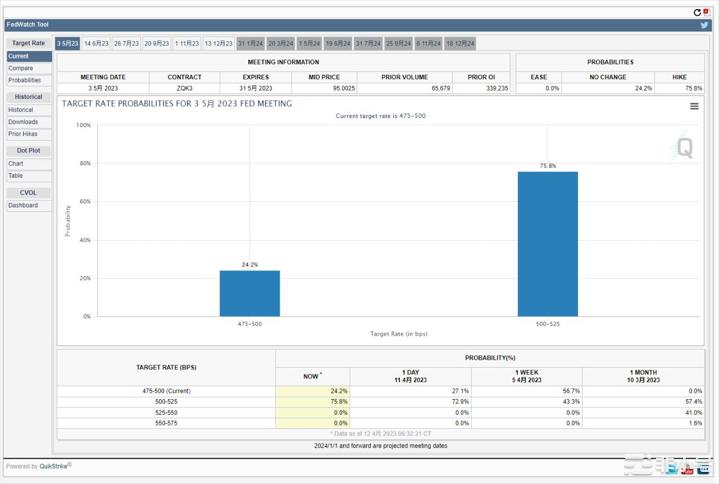Open Probabilities in the sidebar
Viewport: 719px width, 484px height.
pyautogui.click(x=25, y=80)
